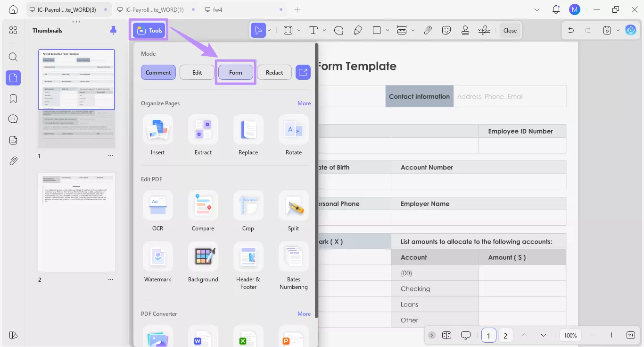Open the Search panel in the sidebar
The image size is (644, 347).
(x=13, y=57)
